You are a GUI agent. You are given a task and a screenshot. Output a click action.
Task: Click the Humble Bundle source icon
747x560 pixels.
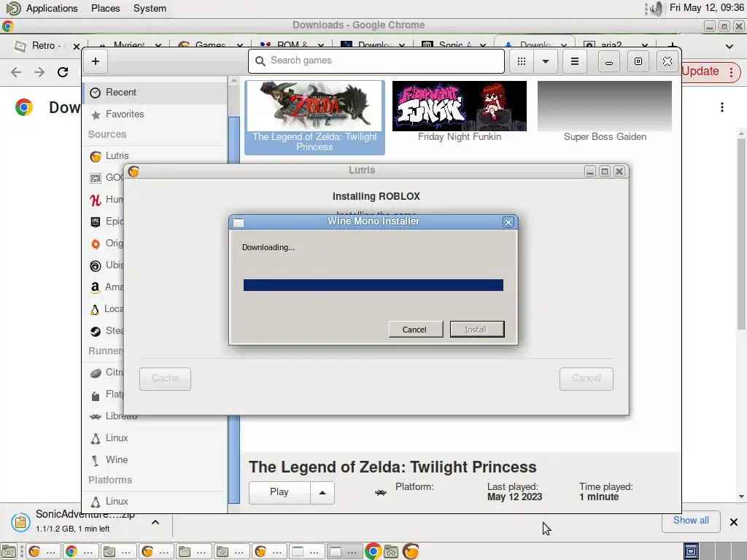pyautogui.click(x=96, y=200)
